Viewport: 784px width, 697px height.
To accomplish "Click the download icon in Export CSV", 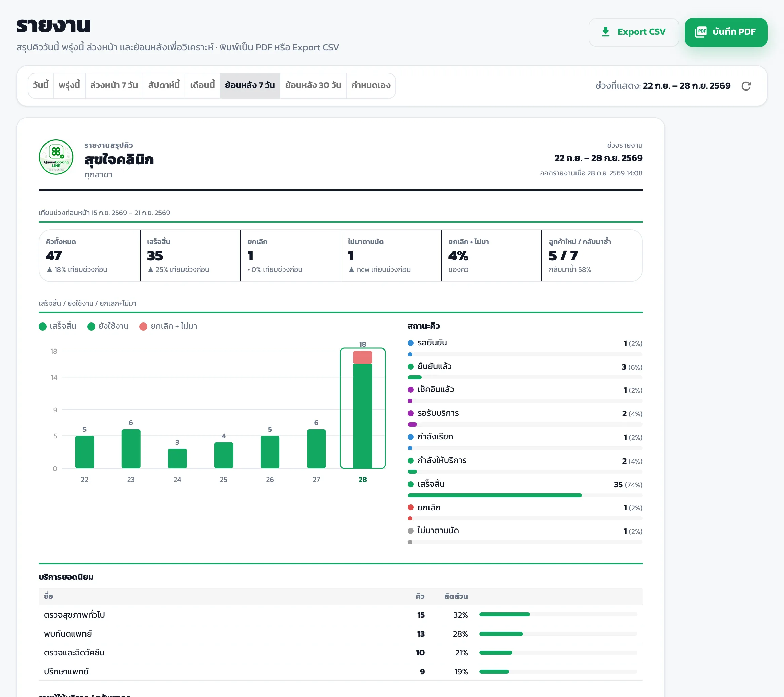I will [605, 32].
